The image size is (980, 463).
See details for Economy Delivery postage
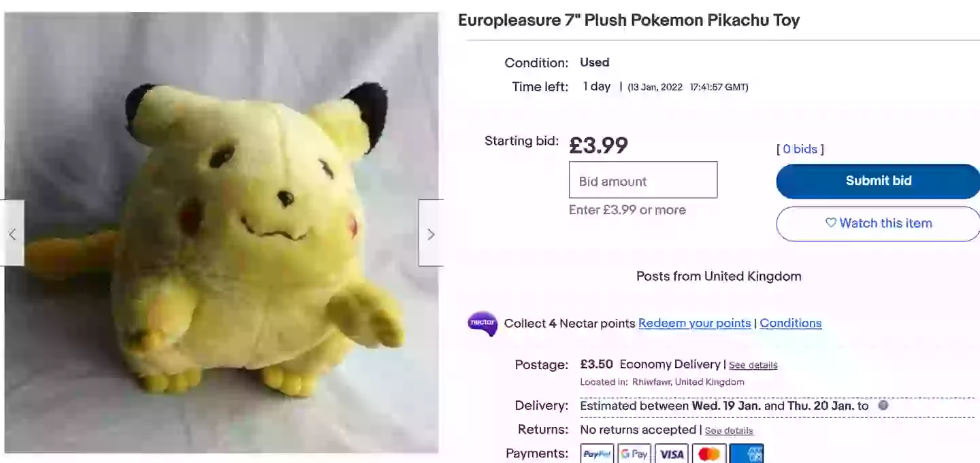click(x=753, y=365)
